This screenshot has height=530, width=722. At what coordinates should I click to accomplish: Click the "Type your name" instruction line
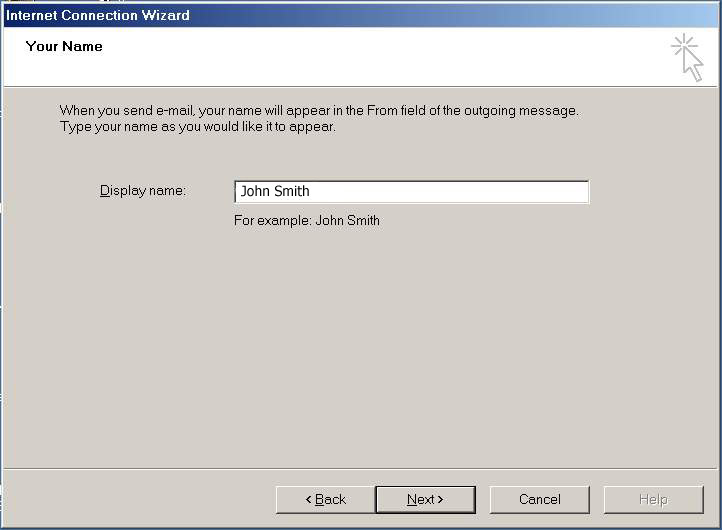tap(197, 127)
